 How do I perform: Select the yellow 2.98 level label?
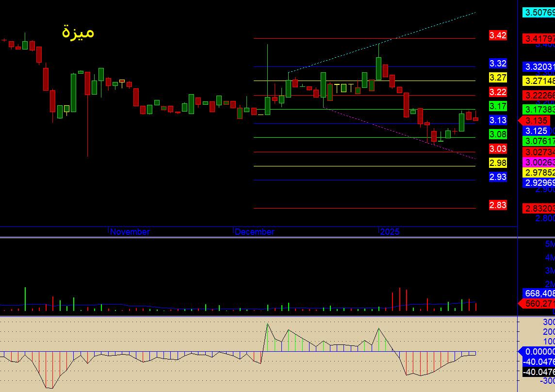(x=498, y=163)
